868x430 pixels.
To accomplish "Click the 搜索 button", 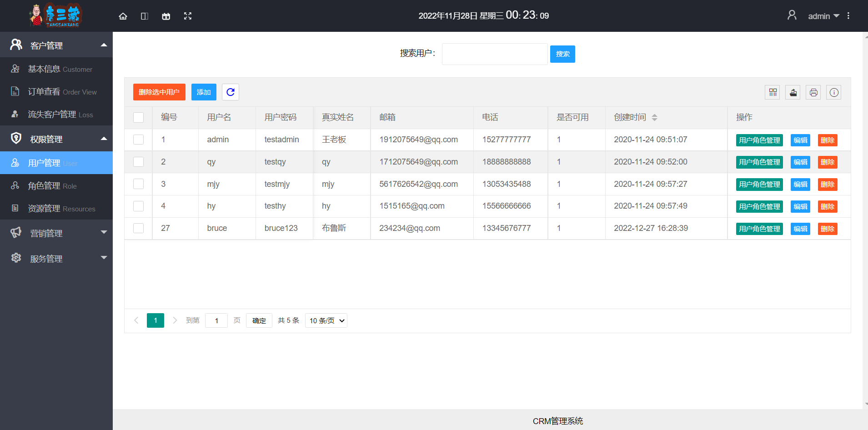I will coord(562,54).
